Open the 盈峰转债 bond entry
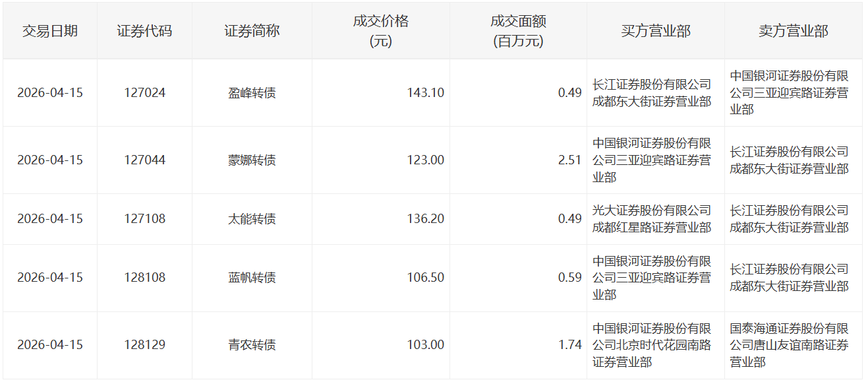Image resolution: width=868 pixels, height=384 pixels. click(x=252, y=93)
